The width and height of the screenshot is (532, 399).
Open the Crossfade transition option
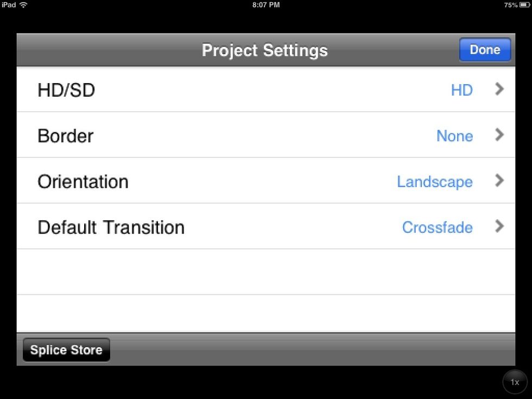438,227
